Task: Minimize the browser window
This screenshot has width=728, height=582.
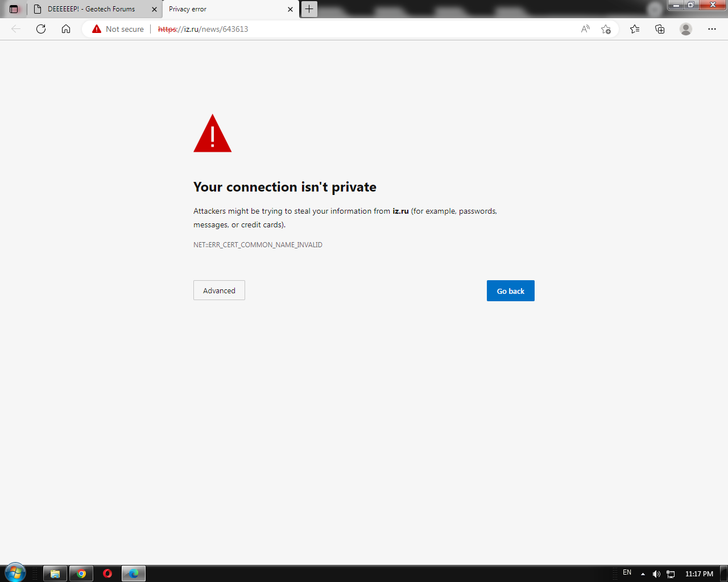Action: tap(676, 5)
